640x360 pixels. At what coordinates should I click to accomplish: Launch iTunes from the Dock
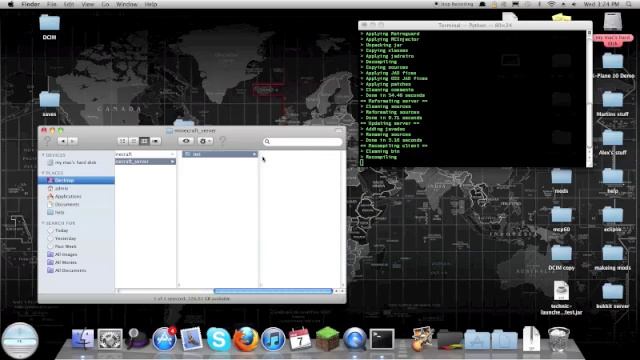point(273,339)
